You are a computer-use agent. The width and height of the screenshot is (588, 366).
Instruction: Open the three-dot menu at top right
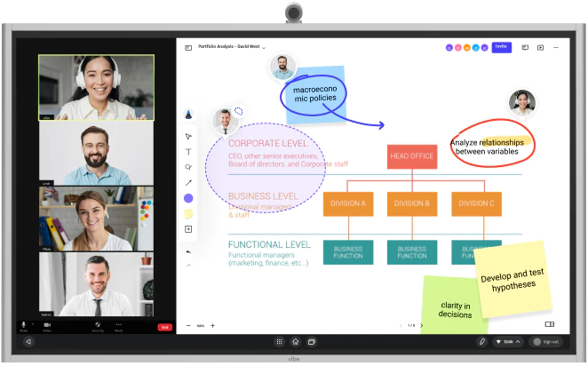[556, 47]
